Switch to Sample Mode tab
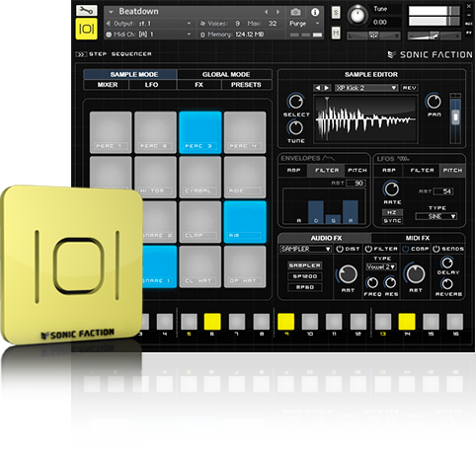This screenshot has height=457, width=476. [130, 74]
